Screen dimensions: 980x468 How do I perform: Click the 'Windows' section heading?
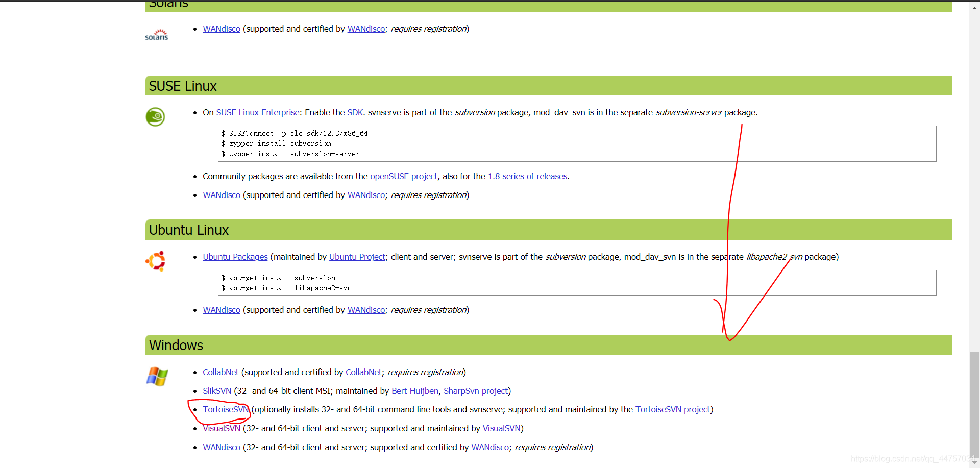176,346
